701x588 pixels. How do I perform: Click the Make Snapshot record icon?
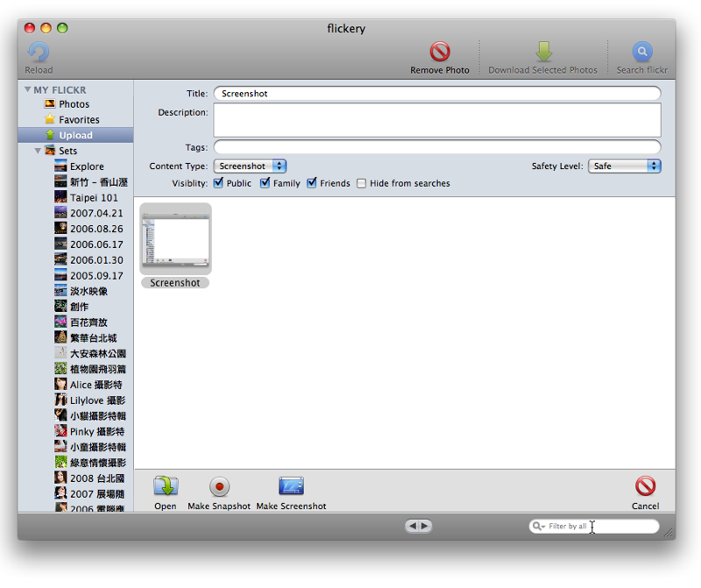pyautogui.click(x=219, y=486)
